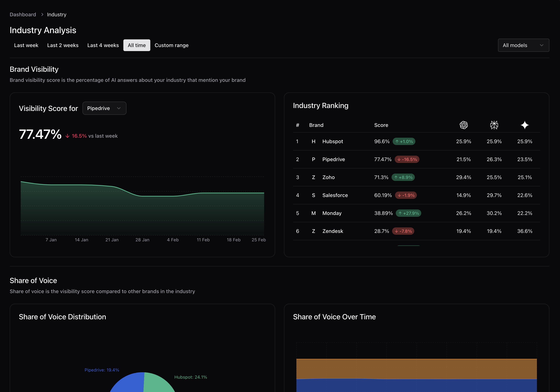The width and height of the screenshot is (560, 392).
Task: Click the Perplexity model column icon
Action: tap(494, 125)
